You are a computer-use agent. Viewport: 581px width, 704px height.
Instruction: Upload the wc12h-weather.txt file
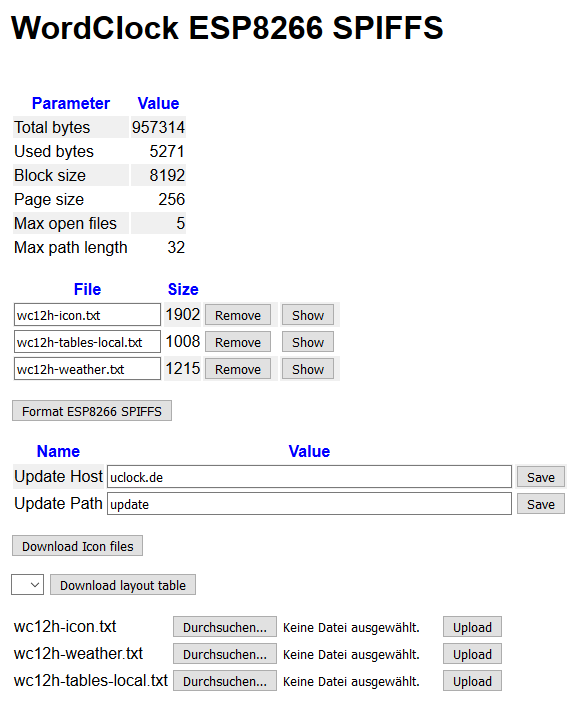pyautogui.click(x=472, y=654)
